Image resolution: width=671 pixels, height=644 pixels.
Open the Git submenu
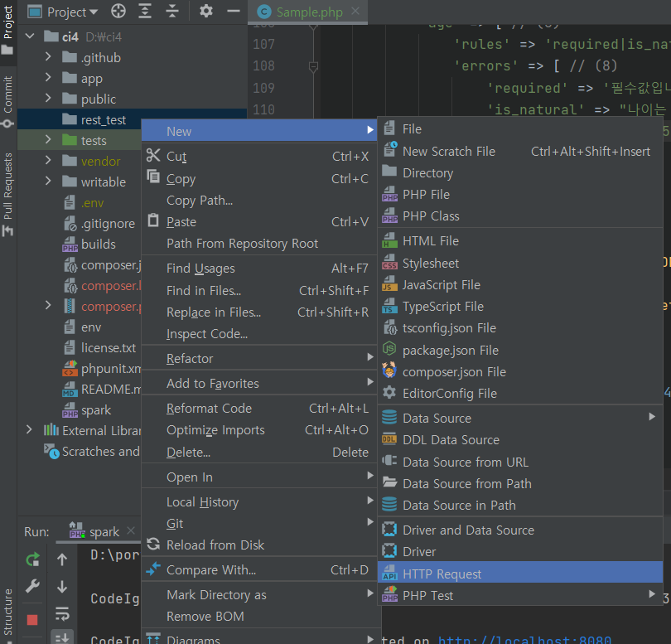[259, 523]
